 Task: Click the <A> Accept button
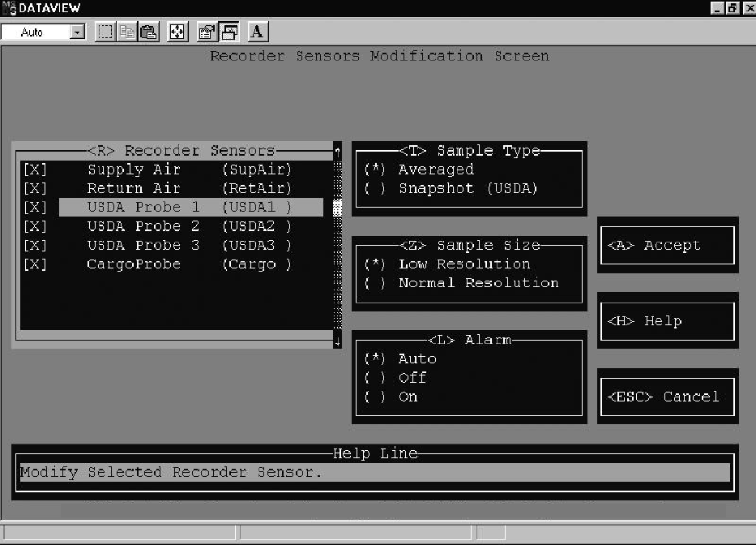tap(668, 245)
